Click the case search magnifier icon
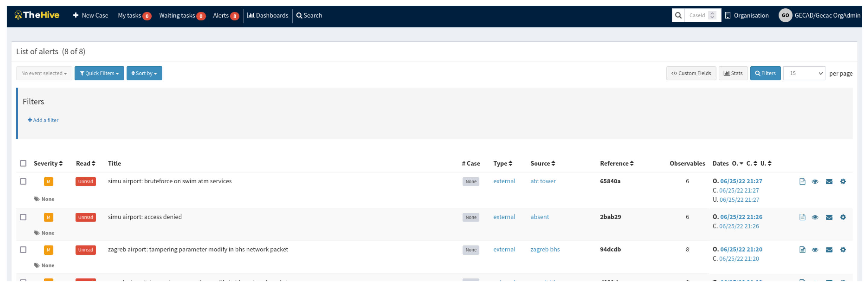Viewport: 868px width, 293px height. [x=678, y=15]
